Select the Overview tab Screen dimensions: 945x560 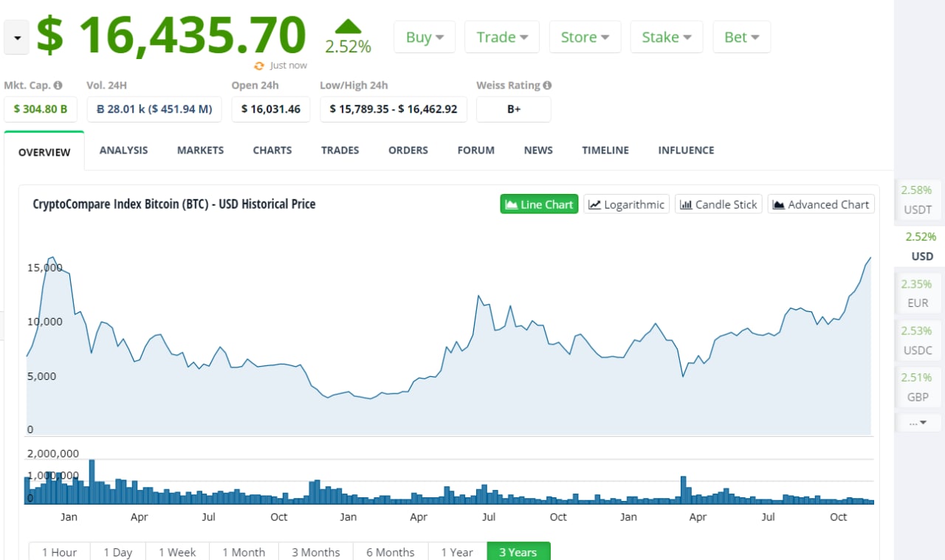44,152
